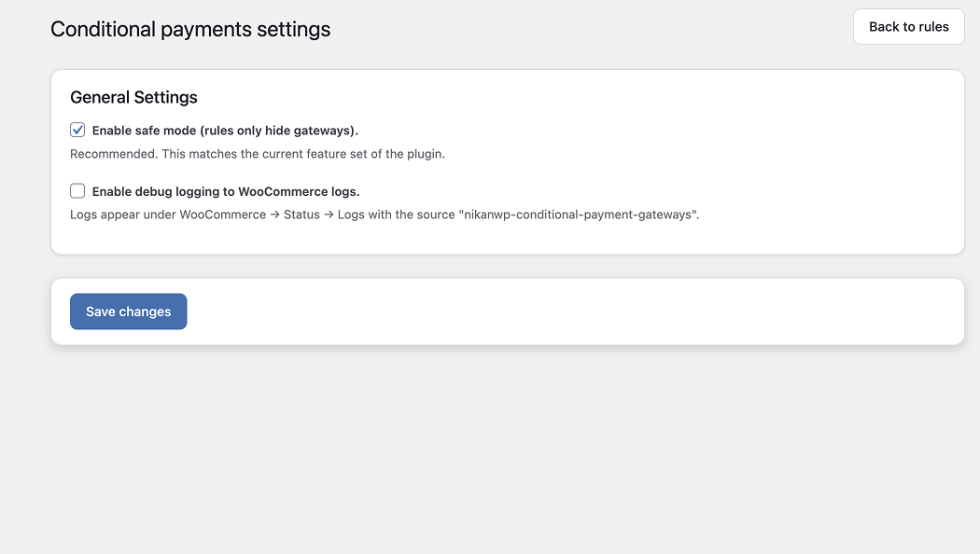The image size is (980, 554).
Task: Toggle the unchecked logging setting off again
Action: coord(77,190)
